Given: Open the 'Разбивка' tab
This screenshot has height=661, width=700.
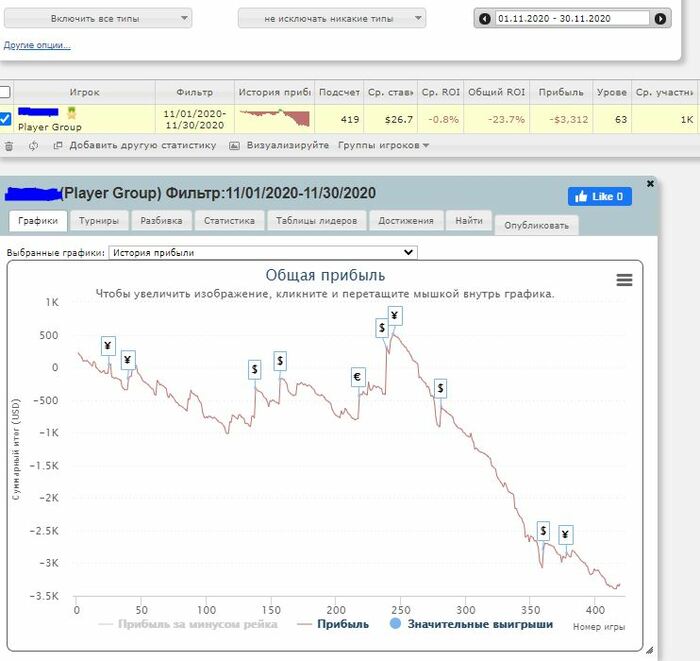Looking at the screenshot, I should tap(161, 221).
